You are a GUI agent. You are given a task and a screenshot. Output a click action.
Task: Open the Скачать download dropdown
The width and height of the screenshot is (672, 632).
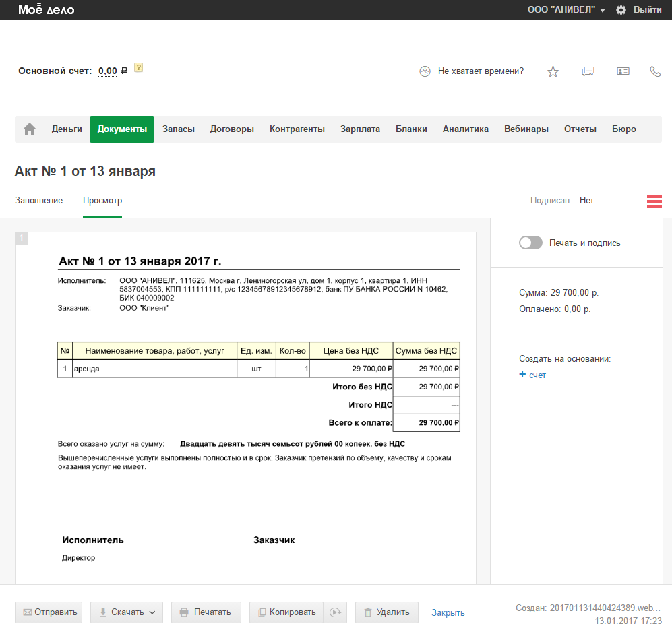coord(127,612)
